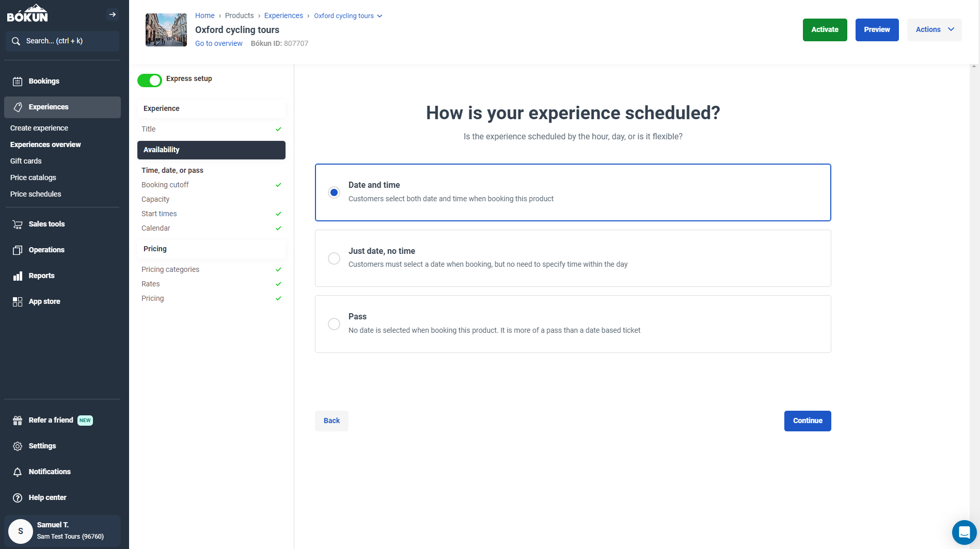Click the Bookings calendar icon
This screenshot has width=980, height=549.
point(18,82)
